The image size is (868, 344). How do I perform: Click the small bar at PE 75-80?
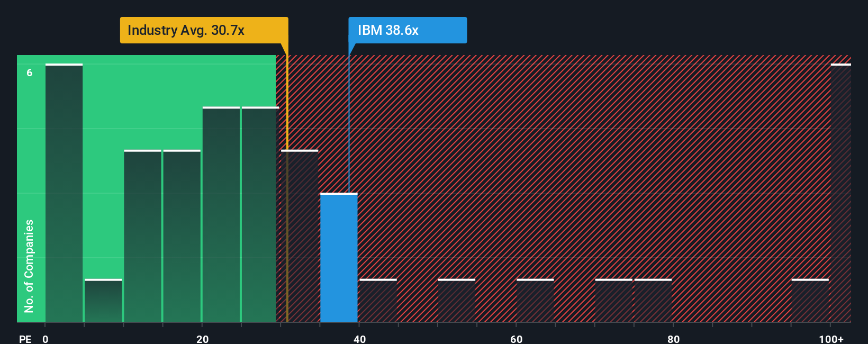(x=653, y=301)
